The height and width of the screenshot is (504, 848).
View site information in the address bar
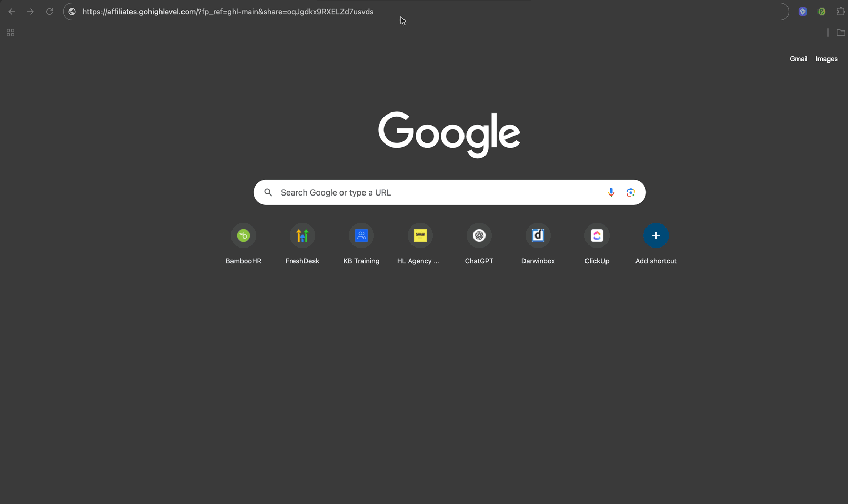(72, 11)
